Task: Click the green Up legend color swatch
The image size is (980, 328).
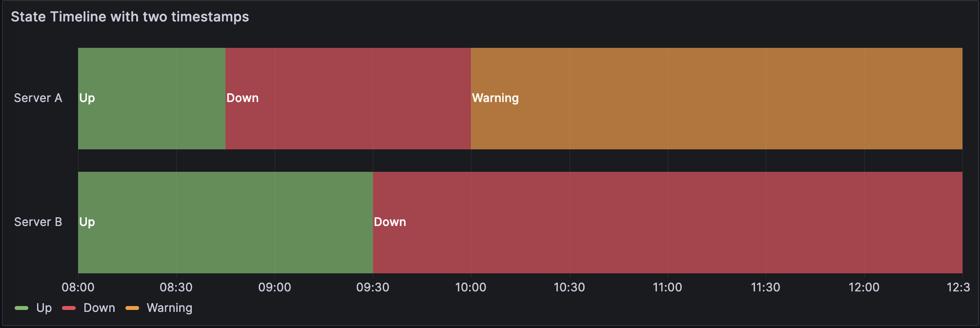Action: pos(21,308)
